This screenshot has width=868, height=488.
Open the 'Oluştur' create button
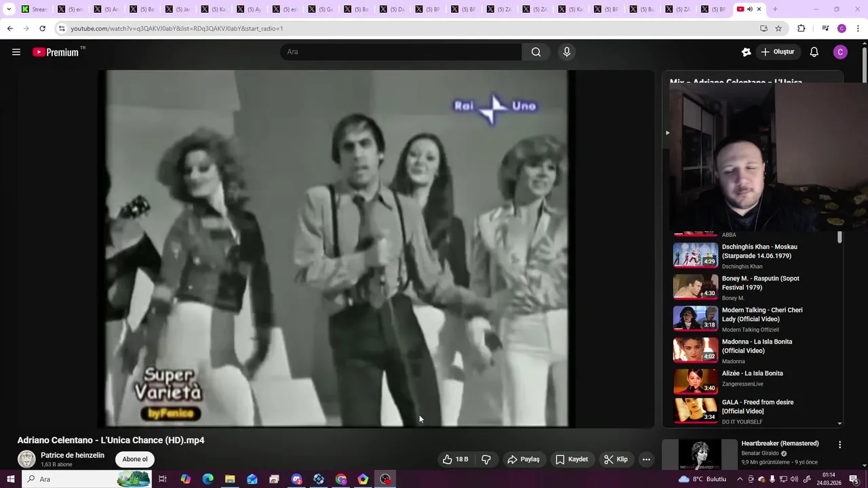tap(777, 52)
